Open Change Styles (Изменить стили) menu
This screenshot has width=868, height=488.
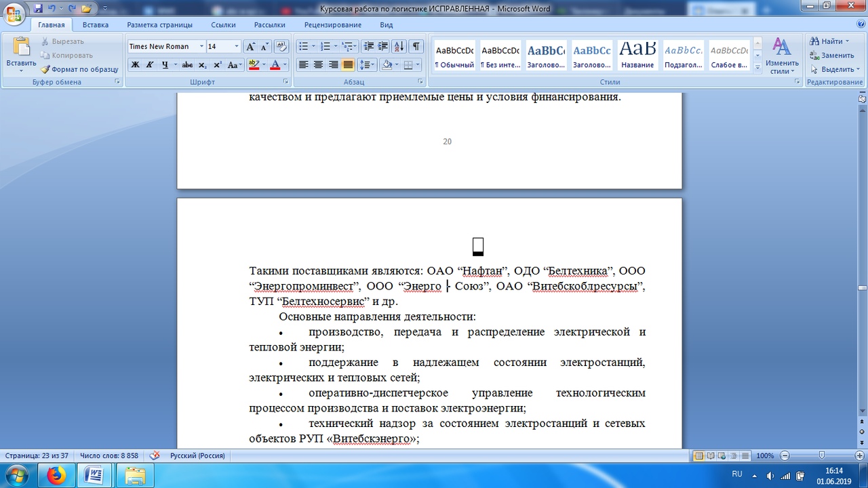[782, 56]
